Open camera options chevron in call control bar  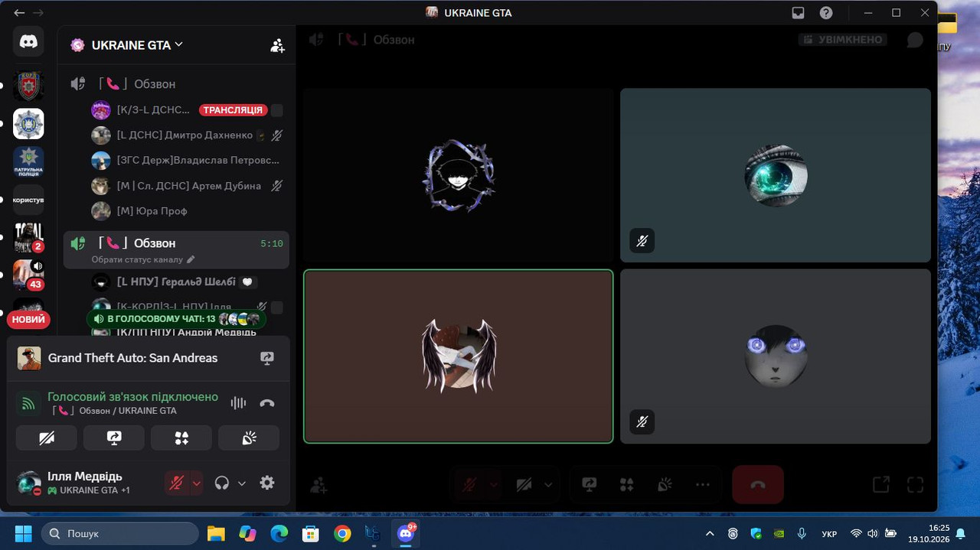[548, 484]
